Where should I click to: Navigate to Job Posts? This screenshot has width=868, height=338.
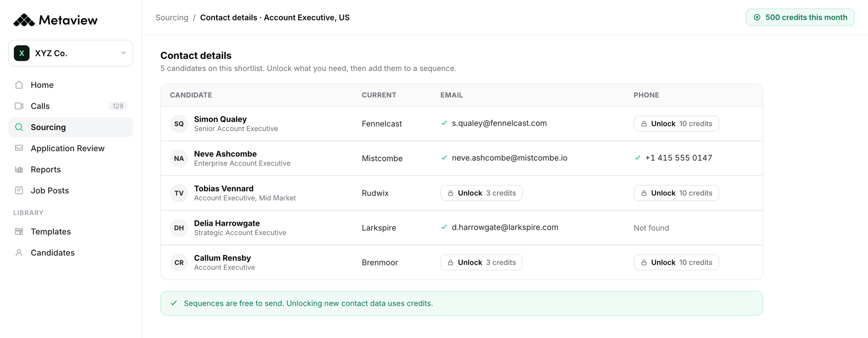point(71,190)
